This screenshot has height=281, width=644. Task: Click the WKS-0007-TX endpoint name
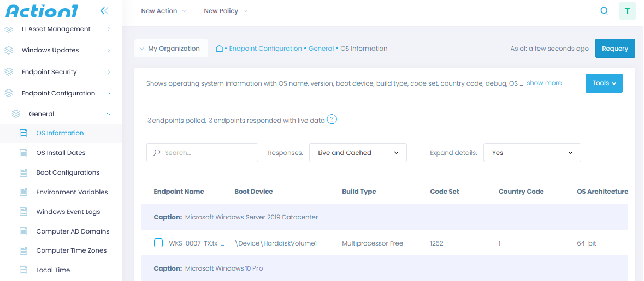click(x=197, y=243)
